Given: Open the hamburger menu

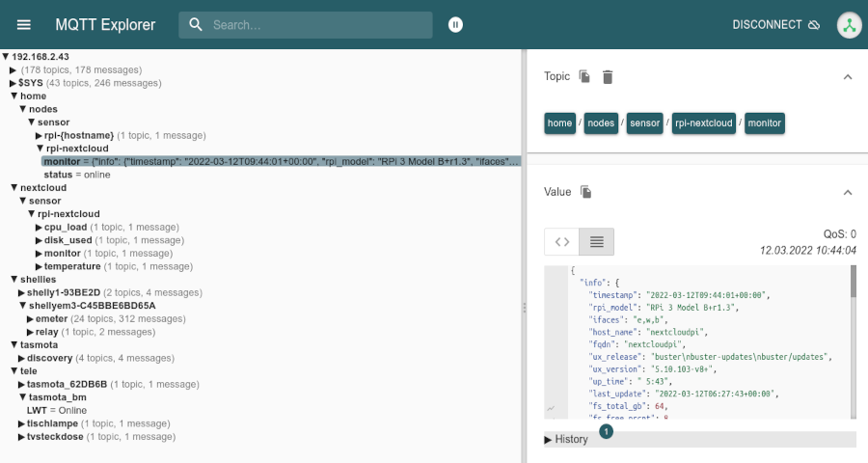Looking at the screenshot, I should tap(24, 25).
